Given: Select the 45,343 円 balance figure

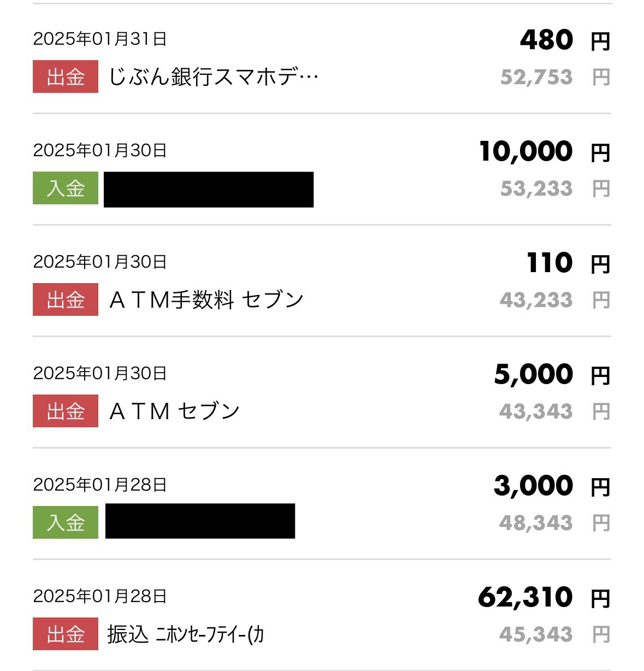Looking at the screenshot, I should [536, 634].
